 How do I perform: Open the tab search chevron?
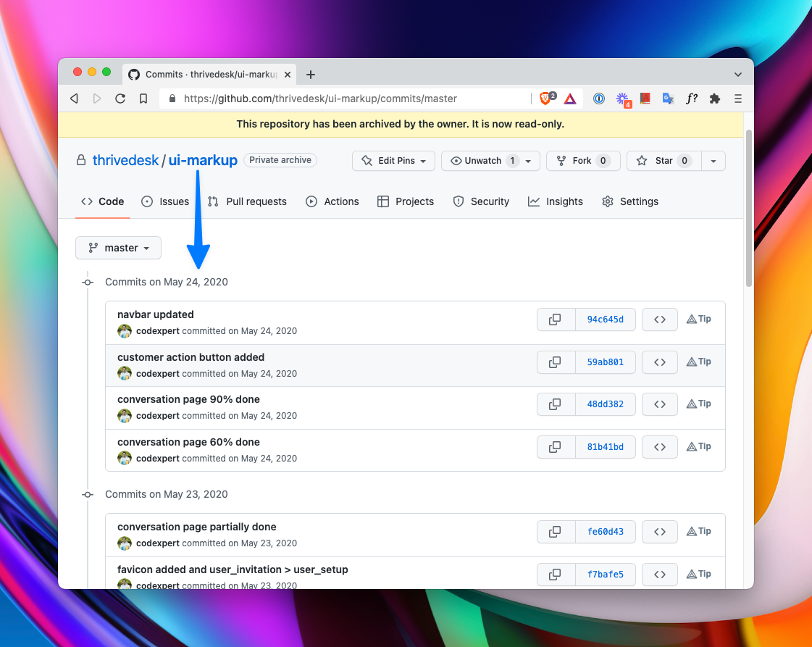[x=738, y=75]
